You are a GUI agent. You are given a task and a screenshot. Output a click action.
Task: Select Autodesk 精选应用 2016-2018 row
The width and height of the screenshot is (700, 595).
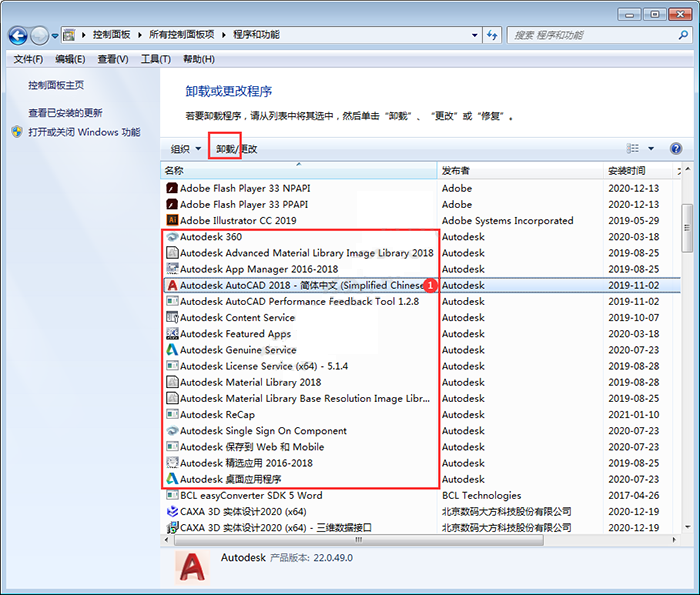point(421,463)
